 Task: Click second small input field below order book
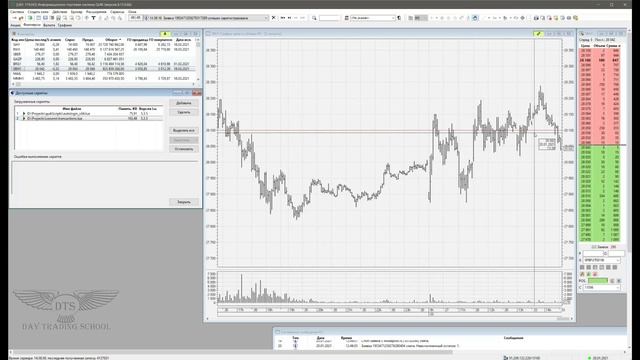616,253
